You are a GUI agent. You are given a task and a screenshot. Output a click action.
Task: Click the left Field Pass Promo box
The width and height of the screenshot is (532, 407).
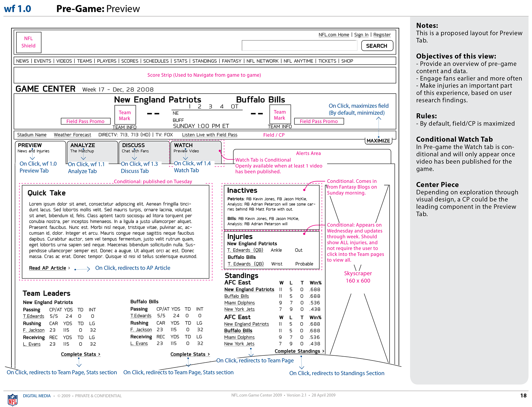click(x=86, y=121)
